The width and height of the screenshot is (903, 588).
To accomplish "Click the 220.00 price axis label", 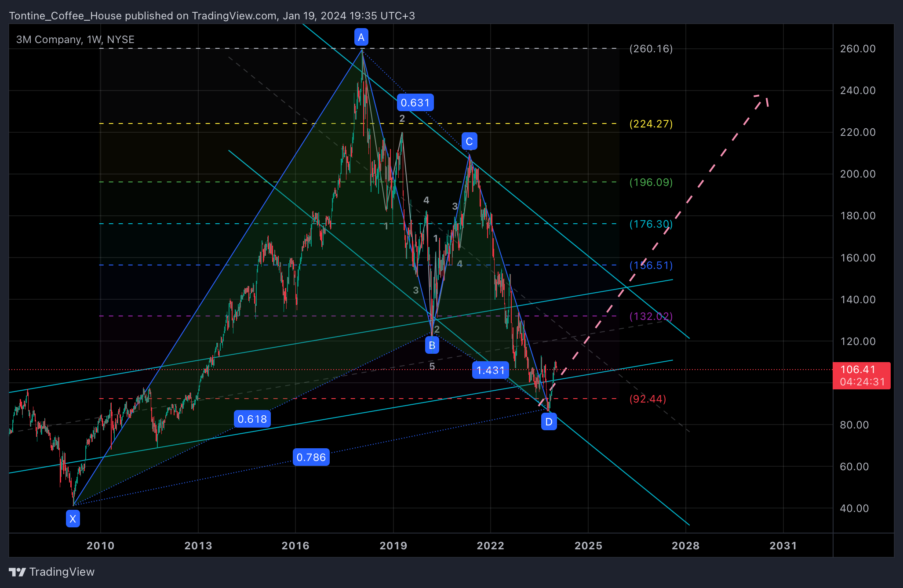I will tap(858, 132).
